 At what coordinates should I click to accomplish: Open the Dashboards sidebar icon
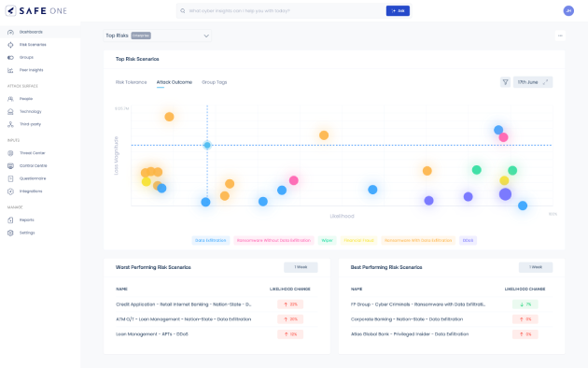10,33
